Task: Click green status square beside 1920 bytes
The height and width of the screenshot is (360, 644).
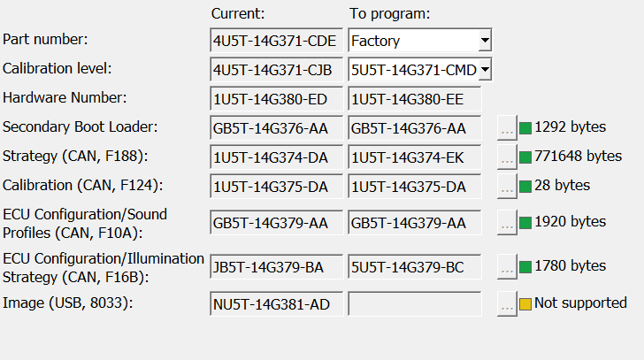Action: click(x=525, y=223)
